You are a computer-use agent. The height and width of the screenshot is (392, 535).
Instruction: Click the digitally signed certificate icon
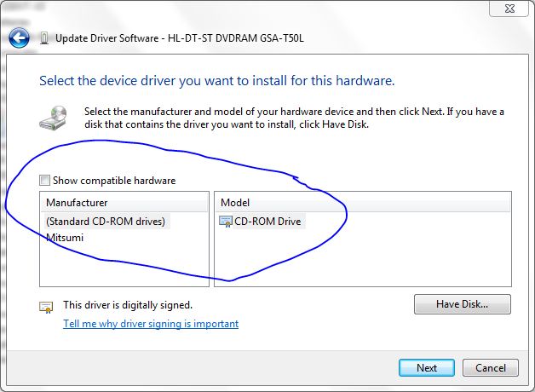pos(46,308)
